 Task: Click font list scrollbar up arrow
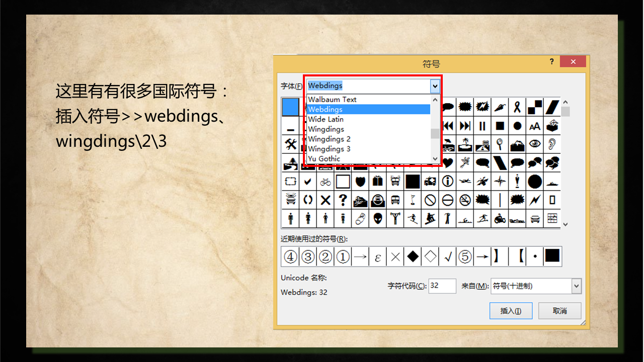[x=435, y=99]
